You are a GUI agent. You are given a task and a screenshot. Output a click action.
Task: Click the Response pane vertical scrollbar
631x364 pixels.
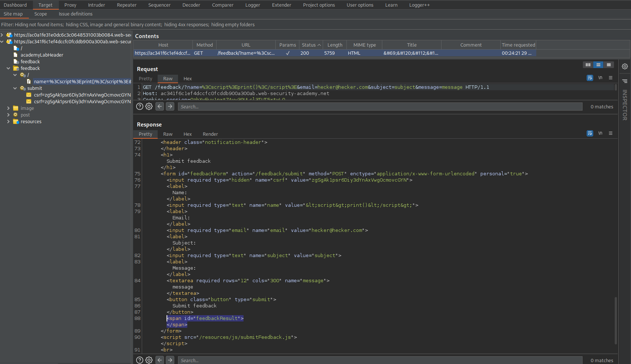click(616, 320)
